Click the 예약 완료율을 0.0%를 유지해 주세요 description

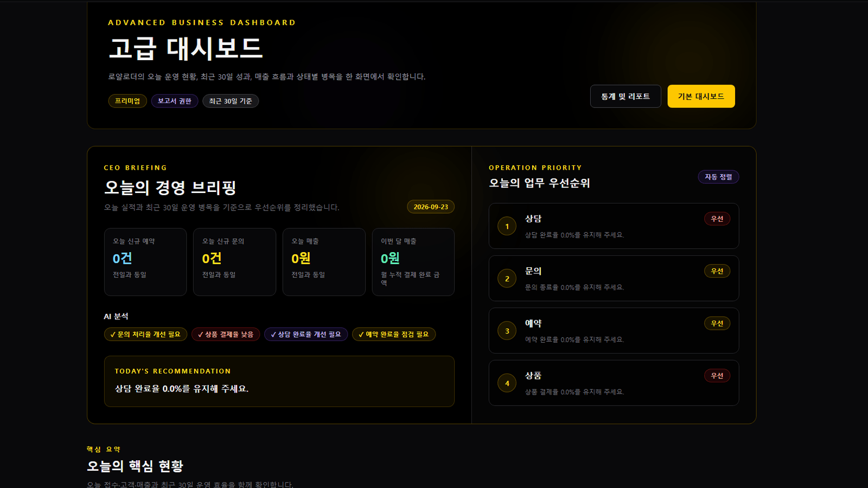pos(575,340)
